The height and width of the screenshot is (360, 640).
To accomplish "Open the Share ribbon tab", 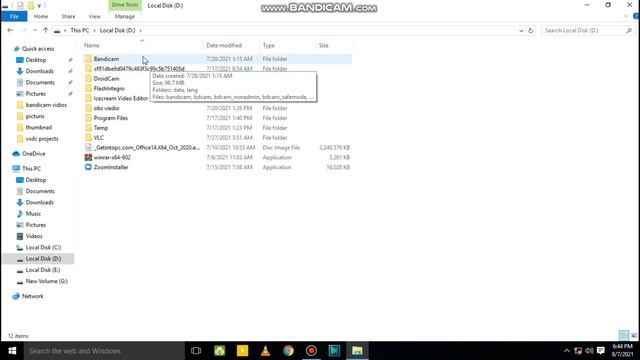I will point(68,16).
